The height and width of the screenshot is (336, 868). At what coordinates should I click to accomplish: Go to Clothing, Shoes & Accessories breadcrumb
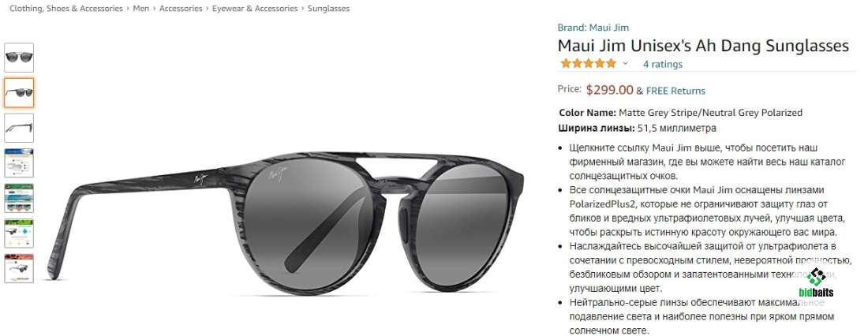click(65, 9)
